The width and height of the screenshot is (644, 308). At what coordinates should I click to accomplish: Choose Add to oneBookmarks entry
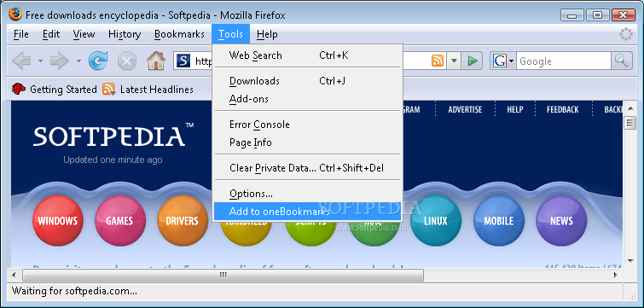(x=307, y=212)
